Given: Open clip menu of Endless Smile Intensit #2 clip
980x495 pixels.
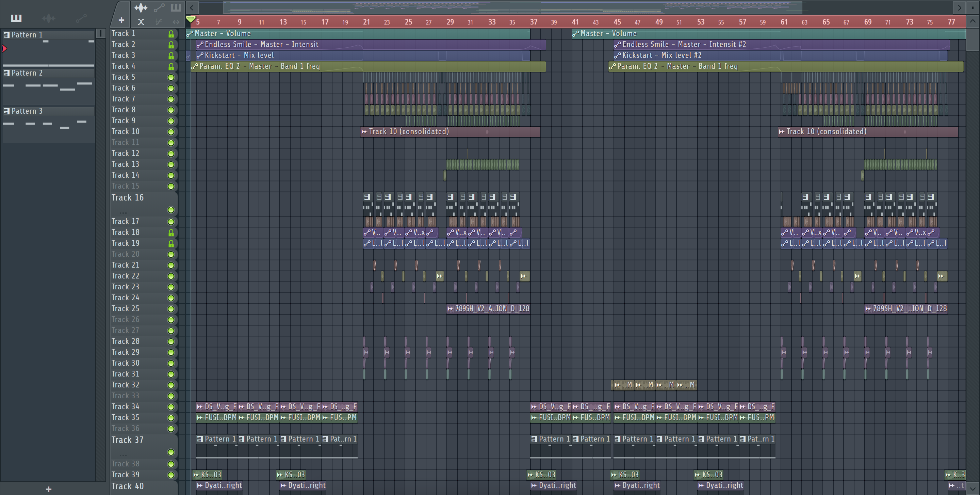Looking at the screenshot, I should 618,45.
